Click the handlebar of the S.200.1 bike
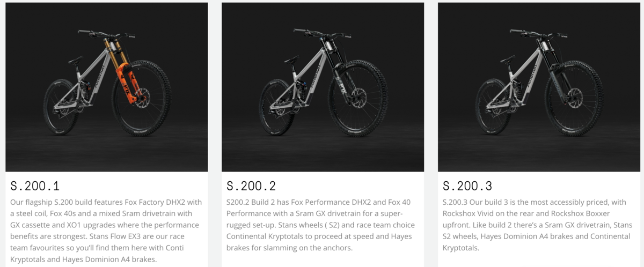Screen dimensions: 644x267 click(x=105, y=33)
